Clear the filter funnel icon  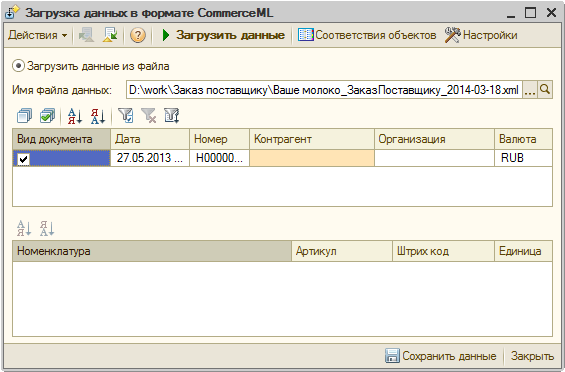pos(148,116)
